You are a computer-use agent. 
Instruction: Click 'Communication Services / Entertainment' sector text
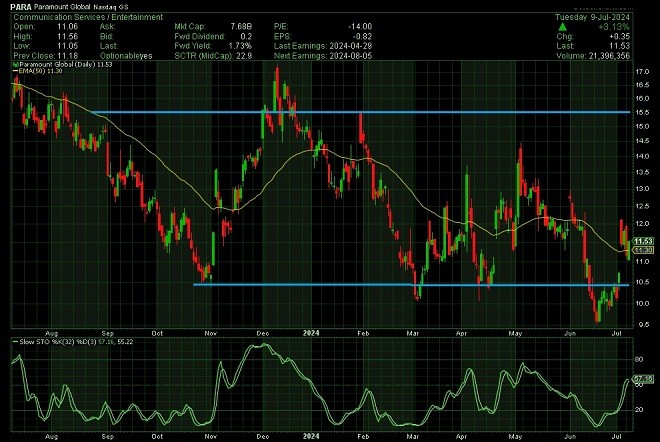[x=88, y=17]
